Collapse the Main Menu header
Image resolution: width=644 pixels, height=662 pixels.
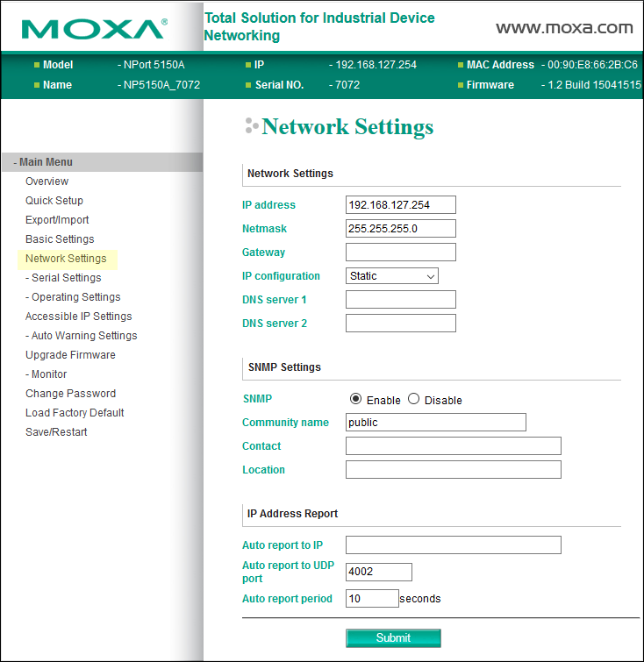click(x=46, y=162)
